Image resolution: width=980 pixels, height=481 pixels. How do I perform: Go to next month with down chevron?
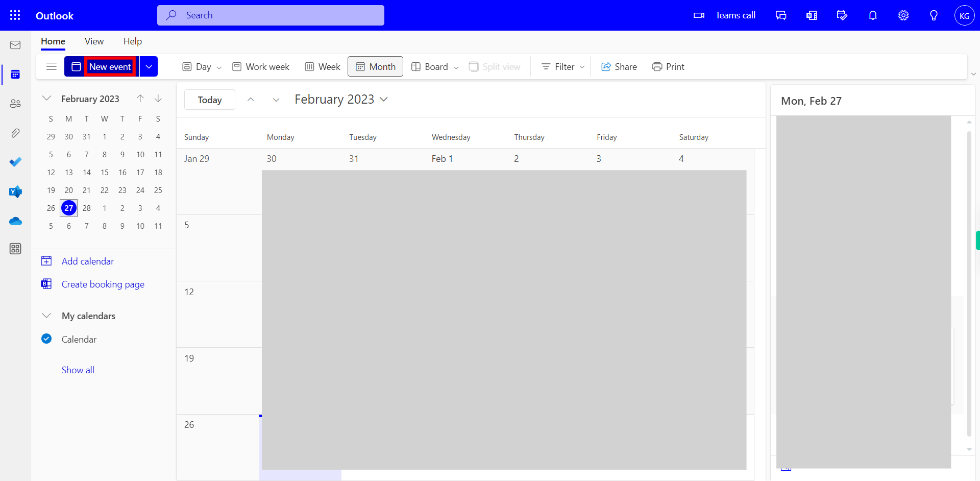(276, 100)
